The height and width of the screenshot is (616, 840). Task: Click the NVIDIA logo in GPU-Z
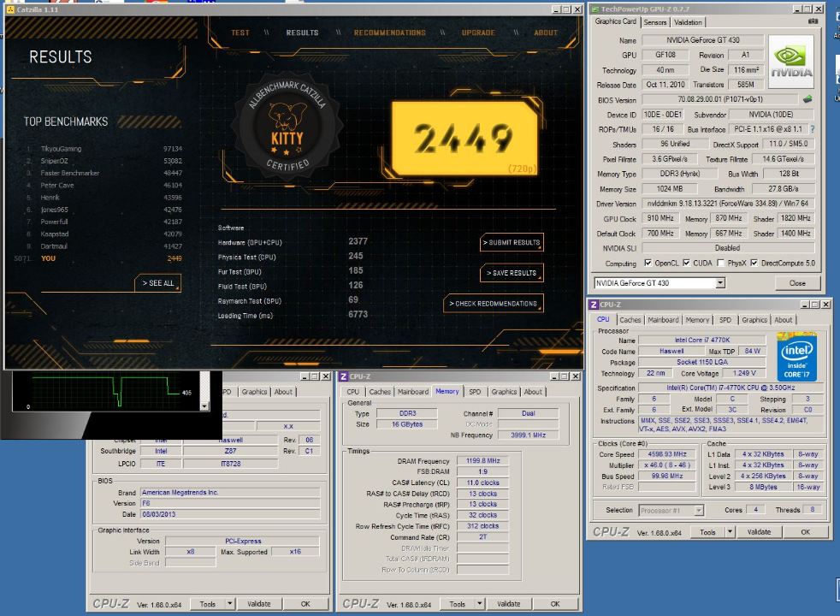coord(790,62)
